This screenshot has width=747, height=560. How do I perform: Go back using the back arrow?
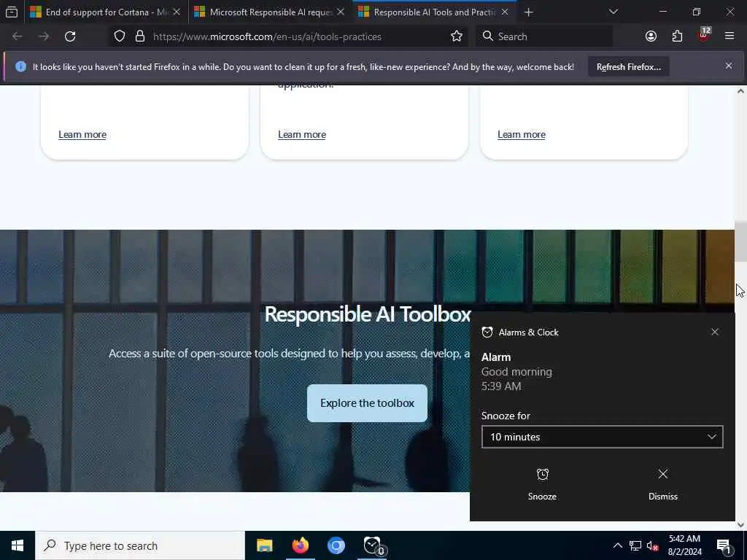pos(18,36)
